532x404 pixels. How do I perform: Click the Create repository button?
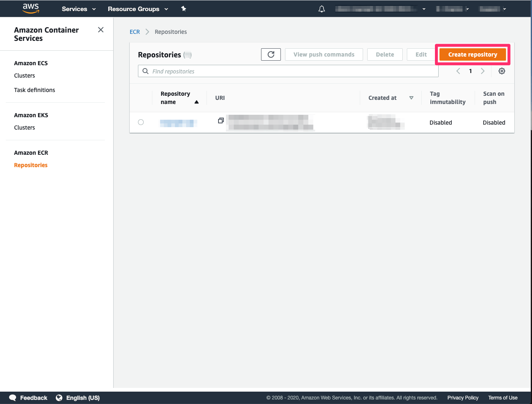click(472, 54)
